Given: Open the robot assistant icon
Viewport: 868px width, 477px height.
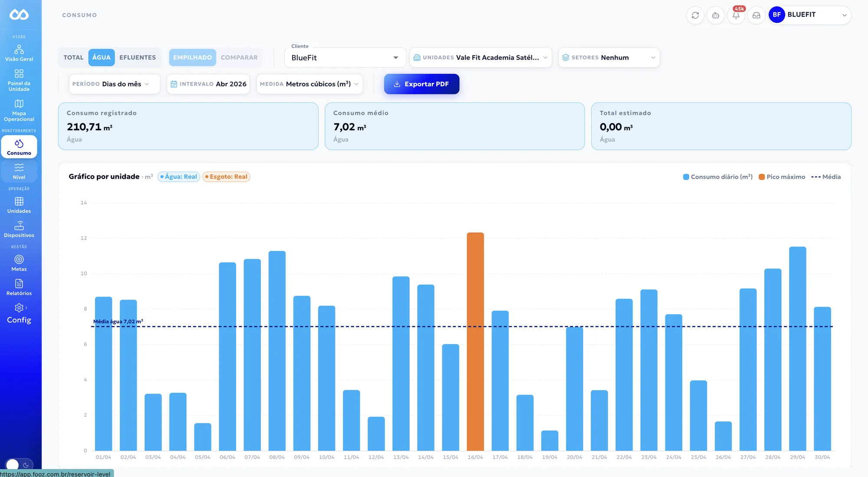Looking at the screenshot, I should point(716,15).
